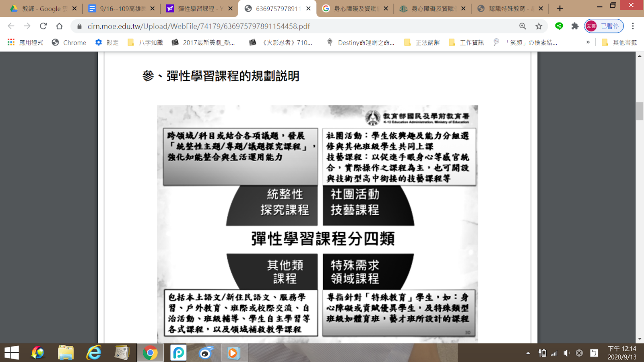Screen dimensions: 644x362
Task: Open the Extensions puzzle piece menu
Action: pyautogui.click(x=575, y=26)
